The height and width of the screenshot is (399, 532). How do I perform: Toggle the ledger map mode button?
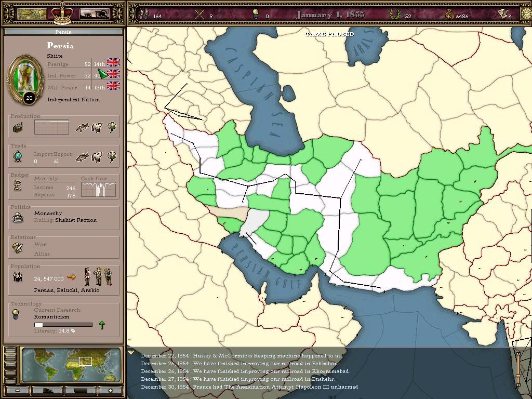tap(80, 391)
